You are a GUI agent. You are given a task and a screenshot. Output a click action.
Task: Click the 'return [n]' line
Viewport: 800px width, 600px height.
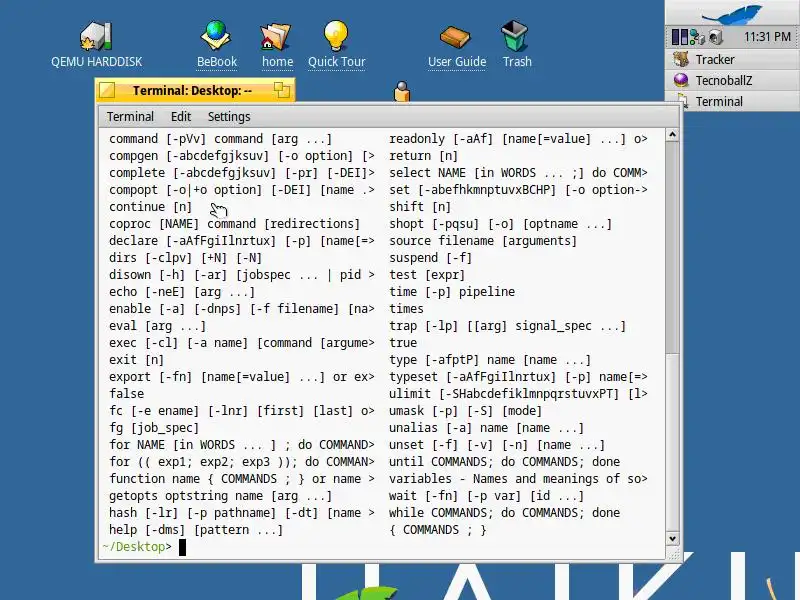[423, 156]
